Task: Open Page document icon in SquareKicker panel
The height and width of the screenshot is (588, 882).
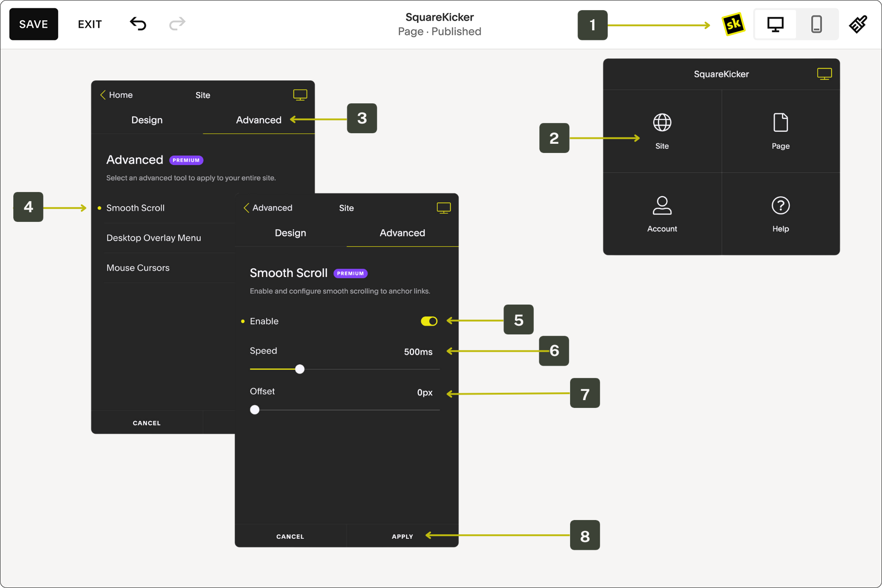Action: point(780,122)
